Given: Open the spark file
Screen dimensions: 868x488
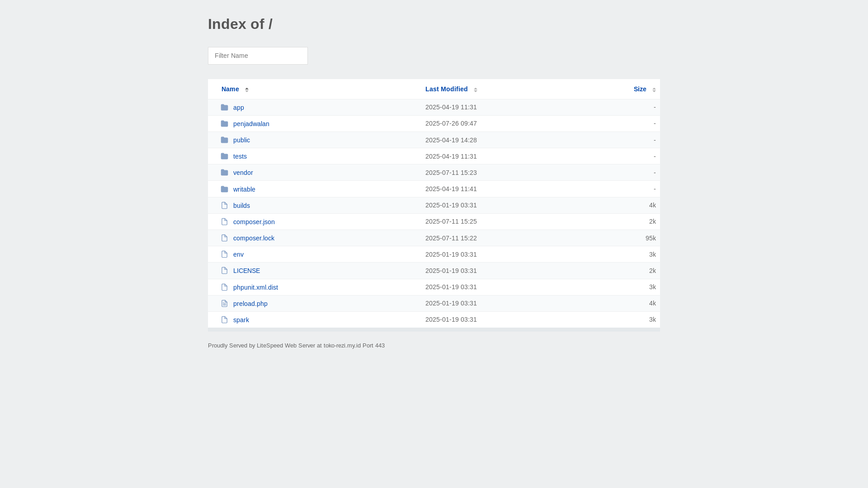Looking at the screenshot, I should tap(241, 320).
